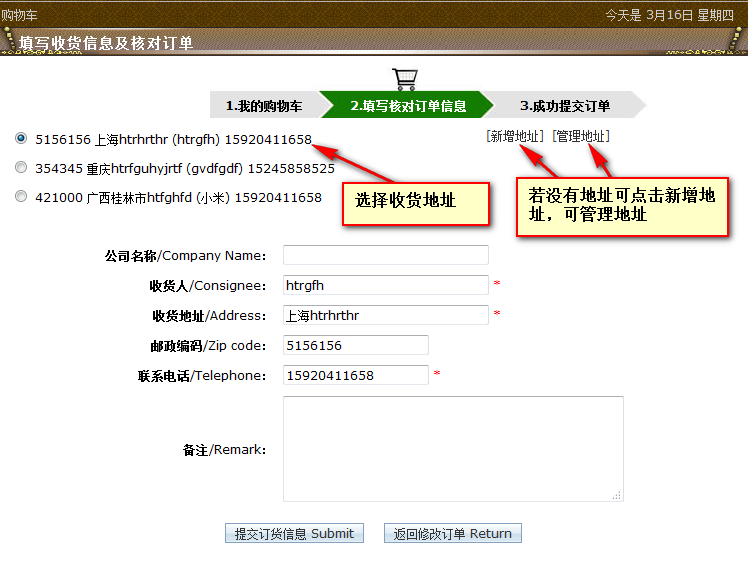Screen dimensions: 748x563
Task: Click step 2.填写核对订单信息
Action: (408, 105)
